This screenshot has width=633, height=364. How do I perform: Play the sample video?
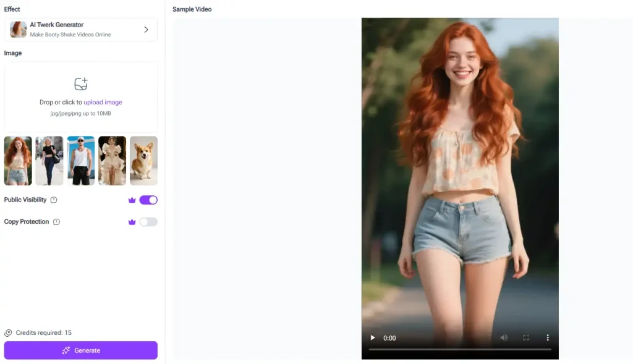pos(372,338)
